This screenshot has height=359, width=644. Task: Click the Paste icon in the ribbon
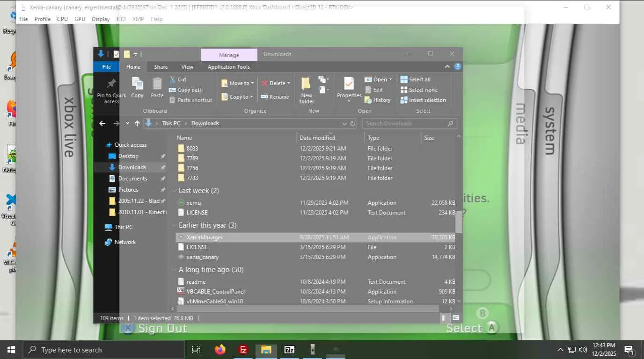point(157,88)
